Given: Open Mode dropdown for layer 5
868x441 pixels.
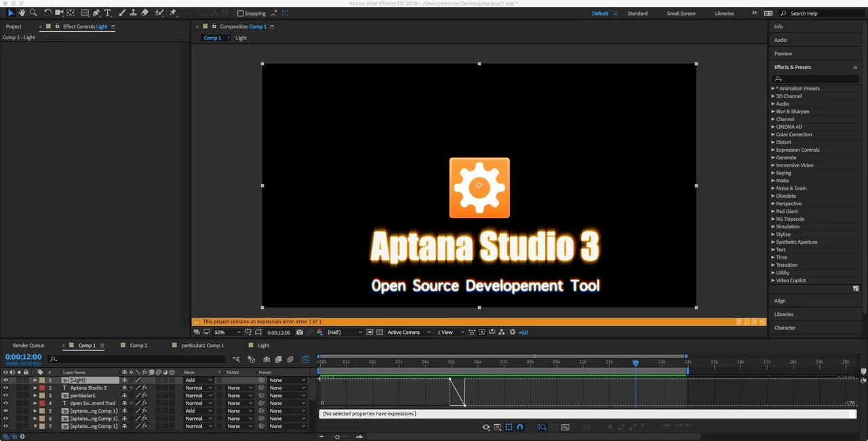Looking at the screenshot, I should [199, 411].
